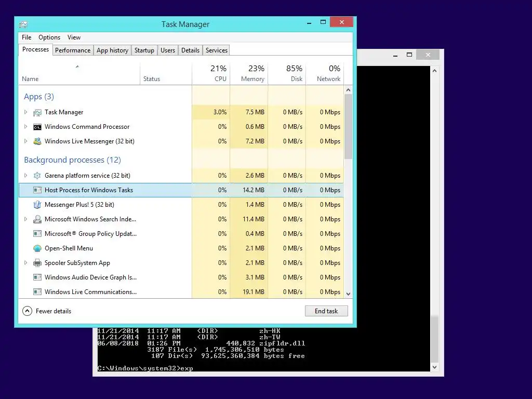Switch to the Startup tab
The height and width of the screenshot is (399, 532).
pyautogui.click(x=144, y=50)
